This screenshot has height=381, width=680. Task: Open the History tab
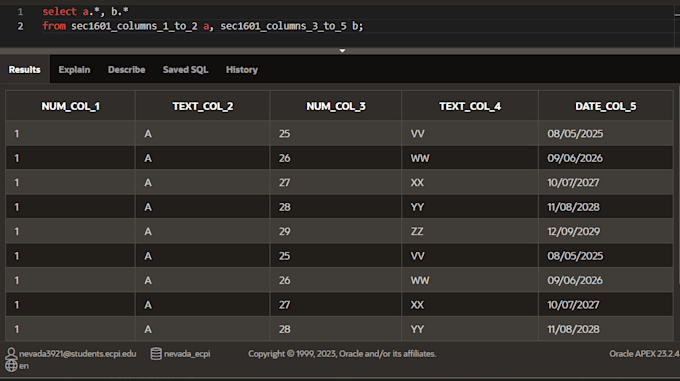tap(242, 69)
